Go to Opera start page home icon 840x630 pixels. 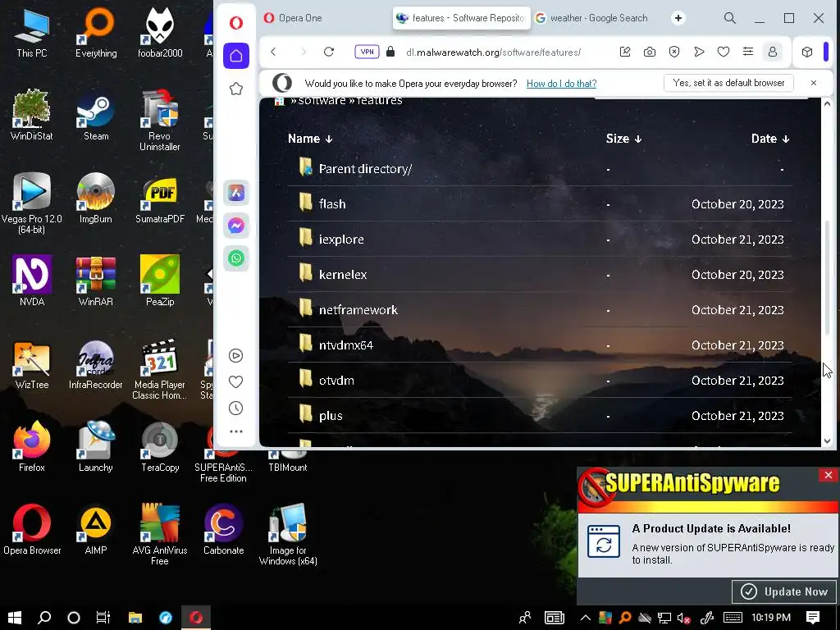pyautogui.click(x=236, y=56)
